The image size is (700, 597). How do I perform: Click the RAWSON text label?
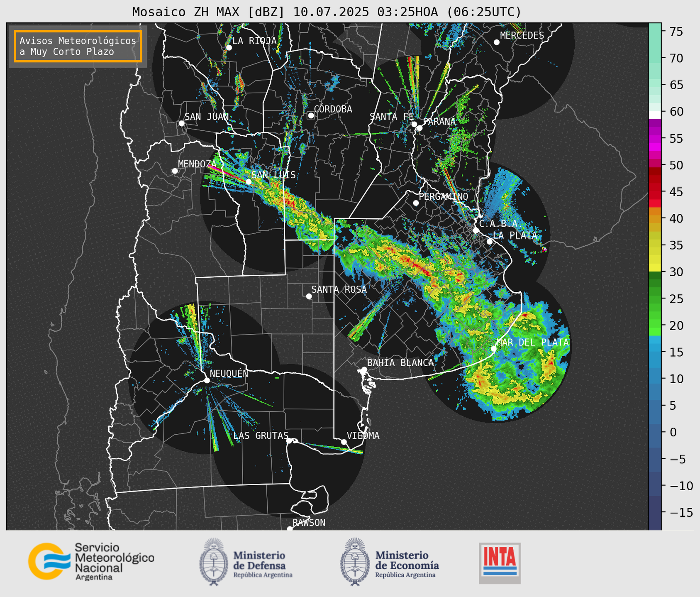click(x=309, y=523)
